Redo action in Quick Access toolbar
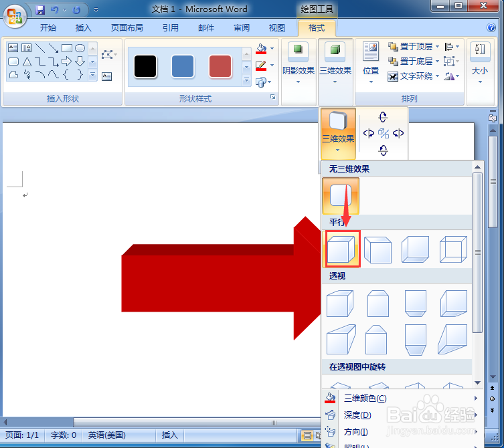 point(76,10)
